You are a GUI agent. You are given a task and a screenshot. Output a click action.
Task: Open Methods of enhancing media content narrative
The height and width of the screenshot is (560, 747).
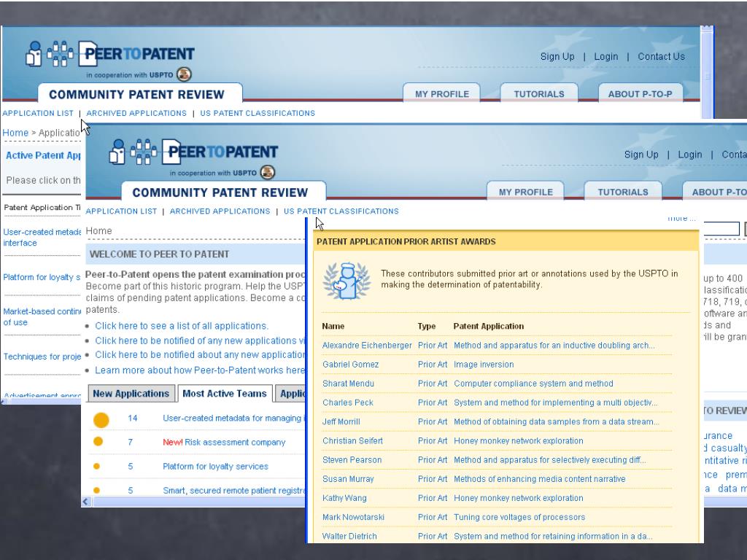click(x=539, y=479)
